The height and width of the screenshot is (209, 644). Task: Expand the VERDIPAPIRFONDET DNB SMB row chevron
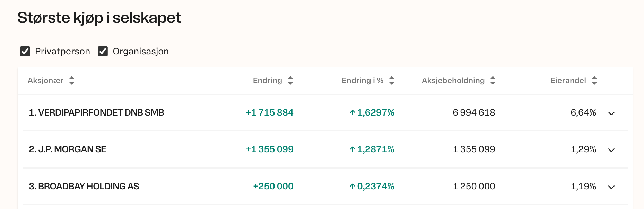click(611, 113)
